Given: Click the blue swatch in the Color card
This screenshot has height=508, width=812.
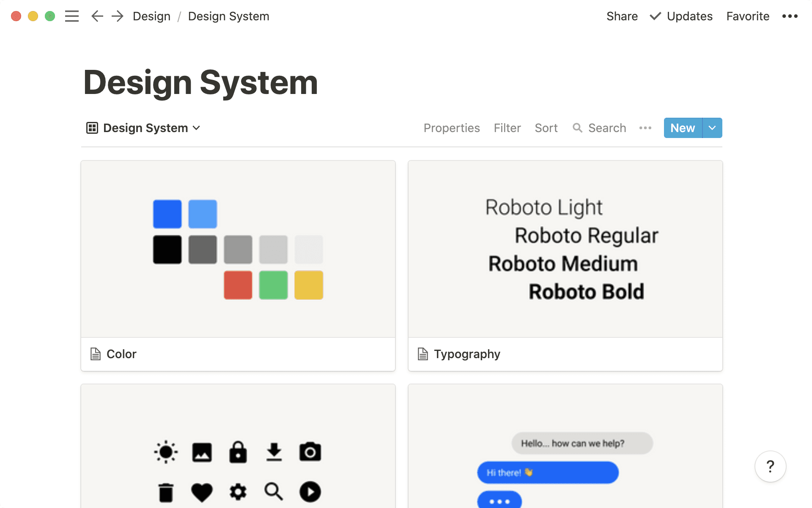Looking at the screenshot, I should [x=167, y=214].
